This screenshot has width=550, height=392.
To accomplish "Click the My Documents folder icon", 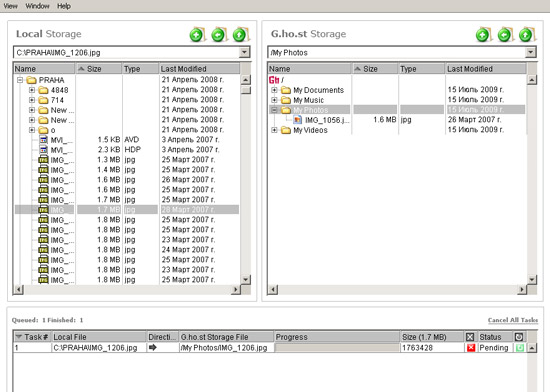I will click(286, 90).
